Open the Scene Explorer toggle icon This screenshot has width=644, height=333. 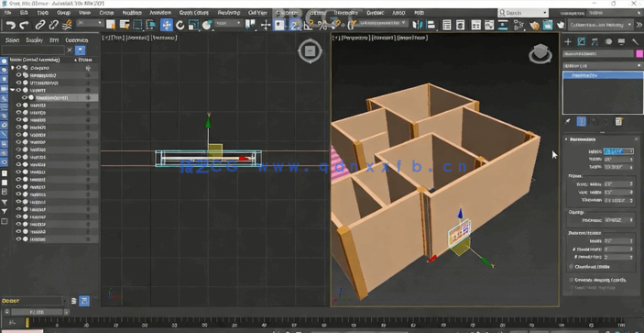pyautogui.click(x=447, y=25)
